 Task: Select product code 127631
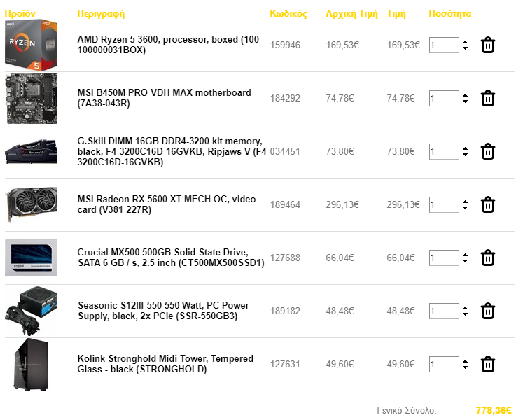pos(286,365)
